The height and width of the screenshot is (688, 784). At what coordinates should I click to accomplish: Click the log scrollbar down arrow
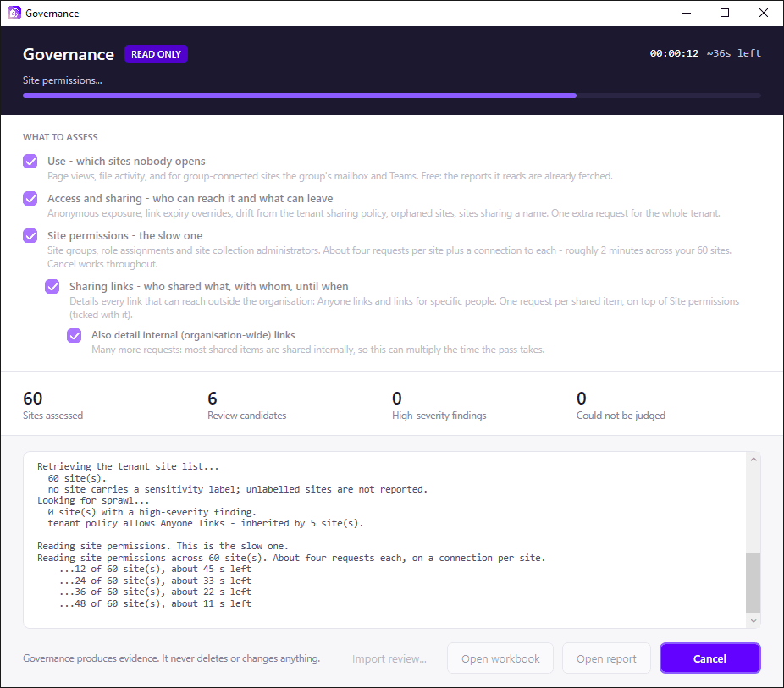point(754,620)
